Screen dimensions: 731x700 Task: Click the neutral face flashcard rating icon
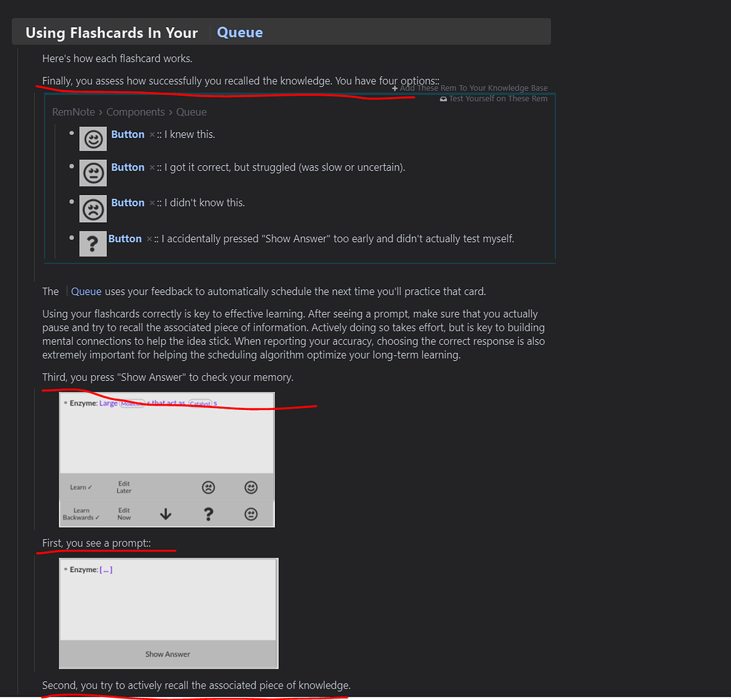(x=93, y=172)
